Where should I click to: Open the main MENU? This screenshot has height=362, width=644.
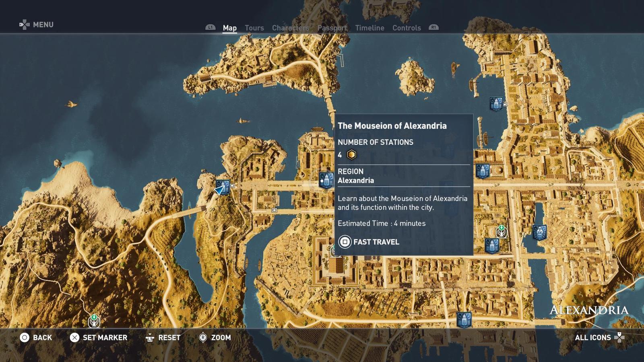tap(37, 25)
